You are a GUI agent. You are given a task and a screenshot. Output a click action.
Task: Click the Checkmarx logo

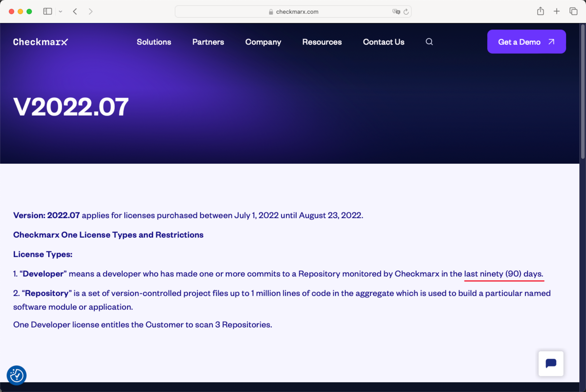[41, 42]
